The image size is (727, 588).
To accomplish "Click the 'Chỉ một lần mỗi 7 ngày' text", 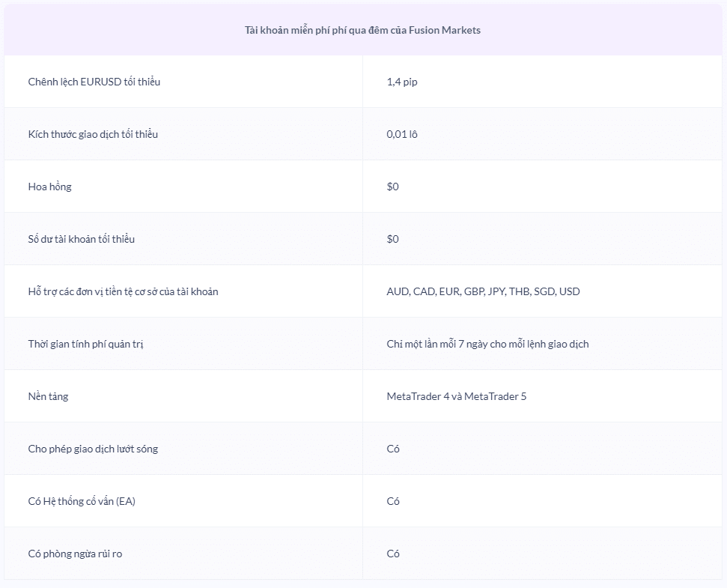I will point(487,344).
